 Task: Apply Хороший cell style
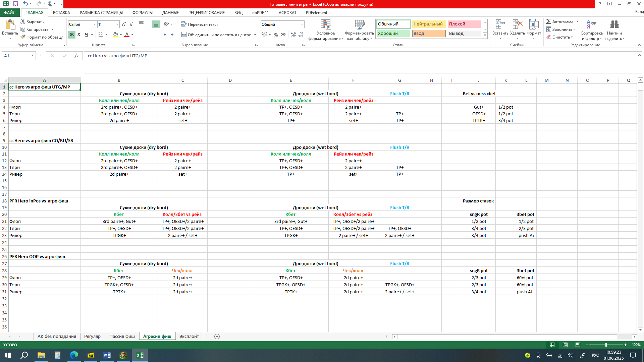tap(393, 34)
